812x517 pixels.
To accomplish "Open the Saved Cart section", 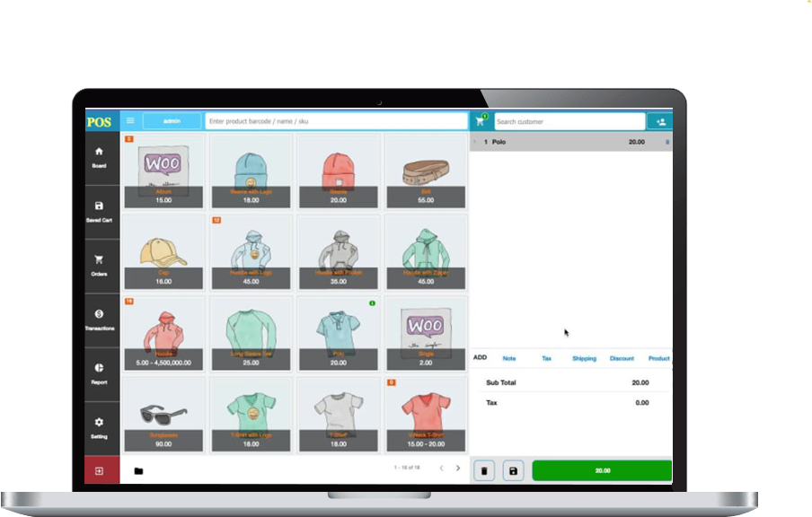I will [99, 206].
